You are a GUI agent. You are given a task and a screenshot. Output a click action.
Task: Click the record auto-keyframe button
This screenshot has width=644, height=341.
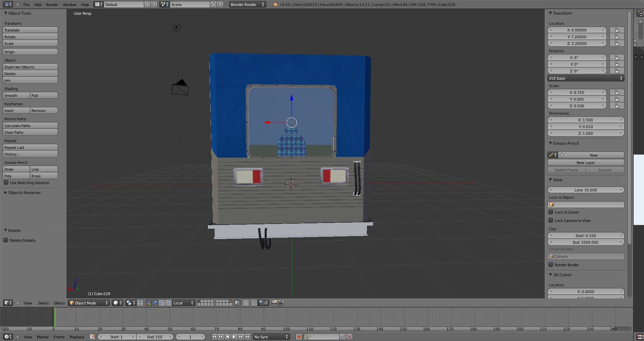coord(299,337)
